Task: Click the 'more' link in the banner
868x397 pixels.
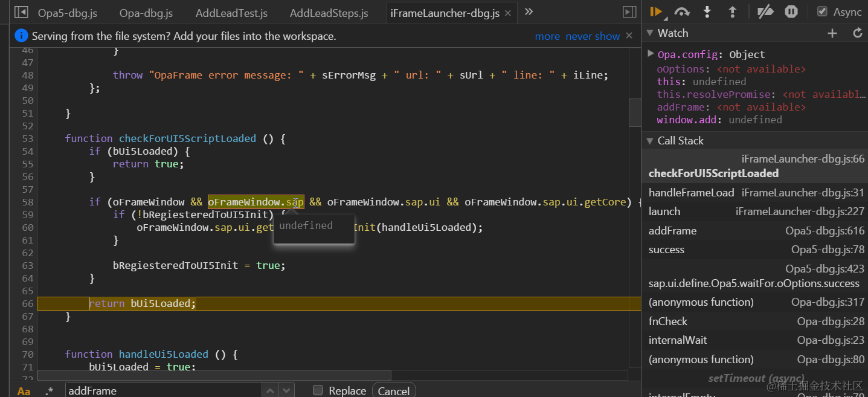Action: [547, 36]
